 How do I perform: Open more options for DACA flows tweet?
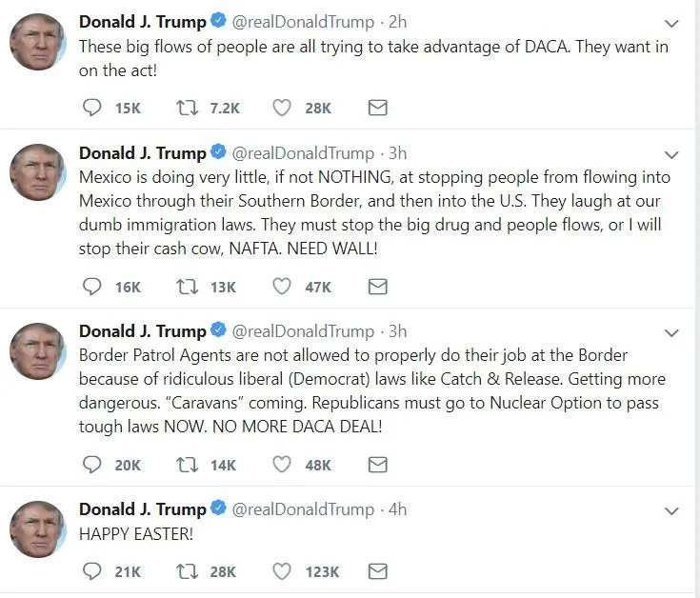click(672, 24)
